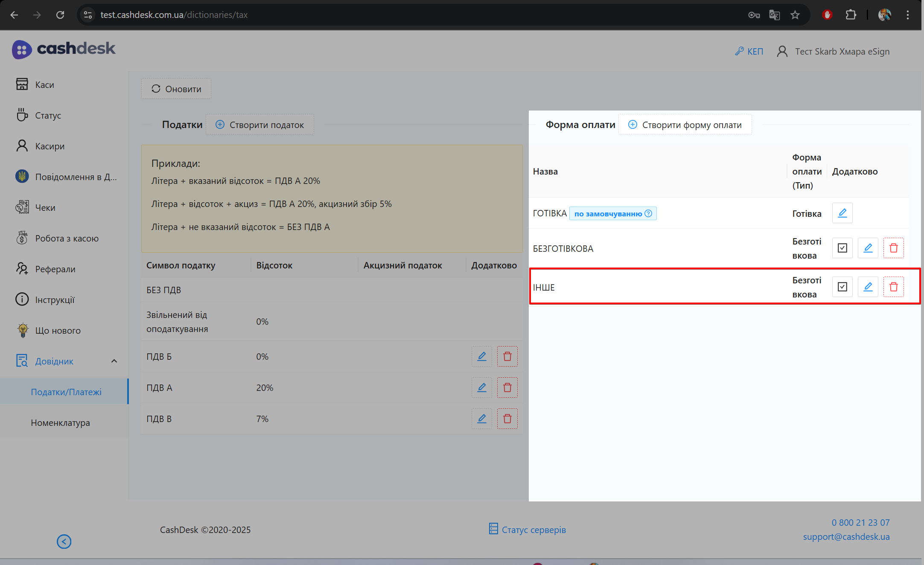
Task: Edit the ГОТІВКА payment form
Action: 842,213
